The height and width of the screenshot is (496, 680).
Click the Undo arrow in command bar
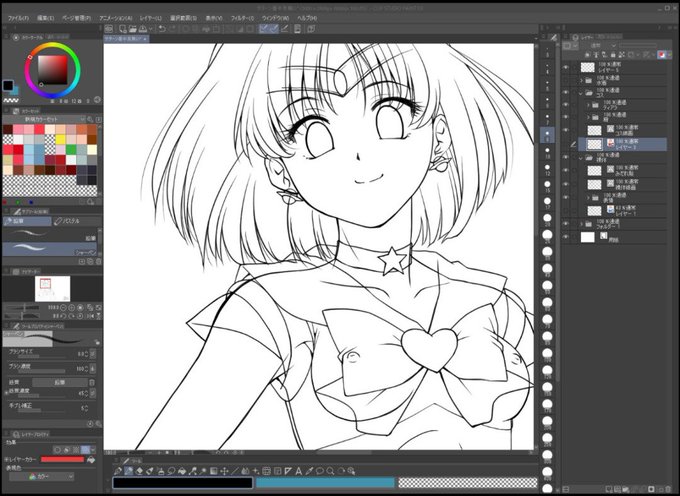[x=162, y=29]
